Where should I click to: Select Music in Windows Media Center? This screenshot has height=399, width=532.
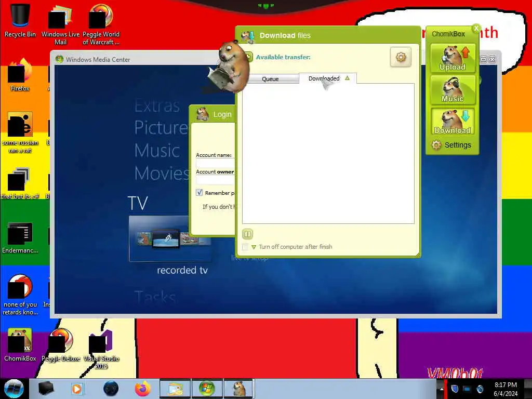(x=157, y=150)
